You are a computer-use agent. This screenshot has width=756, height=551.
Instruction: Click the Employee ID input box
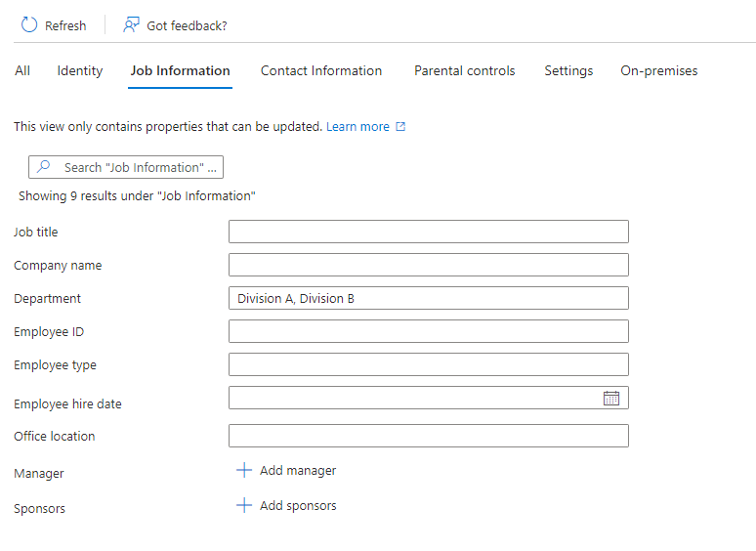[x=428, y=331]
